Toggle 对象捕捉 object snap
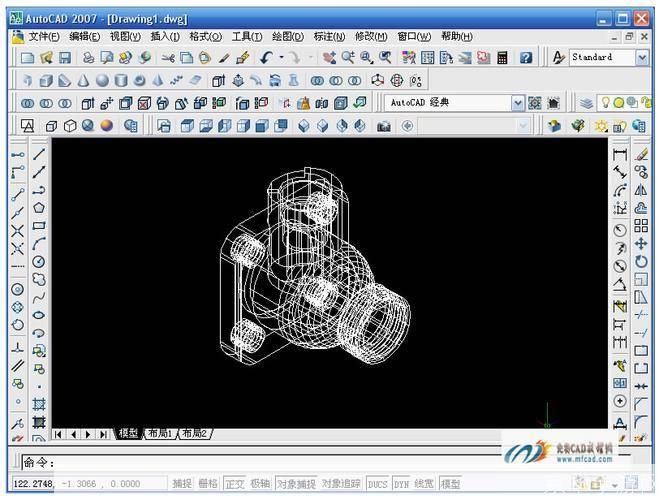Screen dimensions: 659x500 [297, 484]
